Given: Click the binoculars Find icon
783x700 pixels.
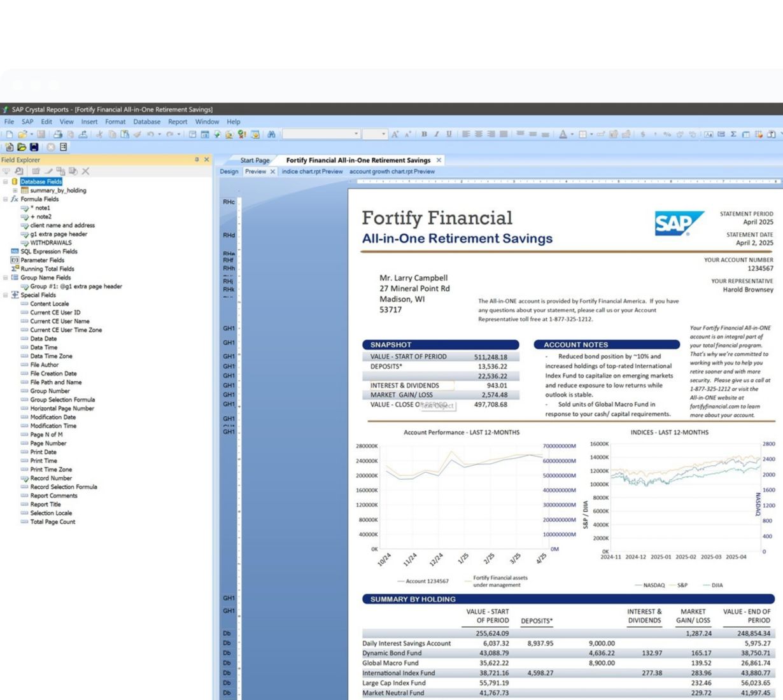Looking at the screenshot, I should pyautogui.click(x=271, y=134).
